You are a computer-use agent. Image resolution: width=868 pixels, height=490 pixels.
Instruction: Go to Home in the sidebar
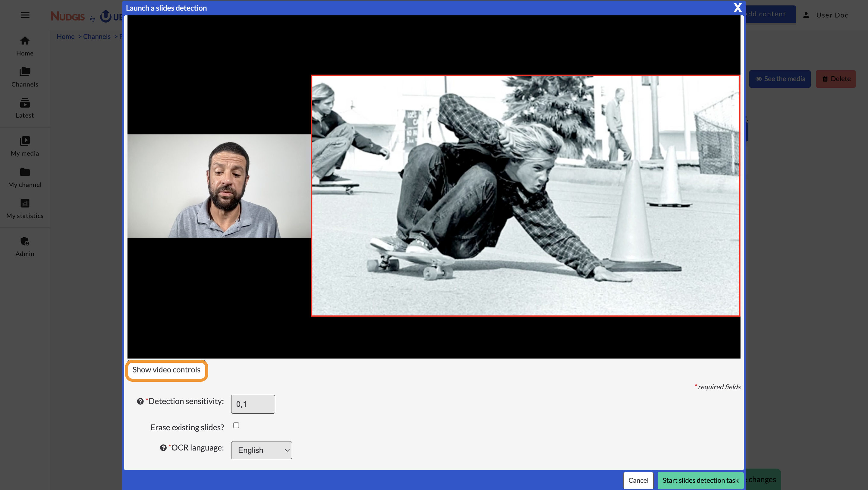[x=25, y=46]
